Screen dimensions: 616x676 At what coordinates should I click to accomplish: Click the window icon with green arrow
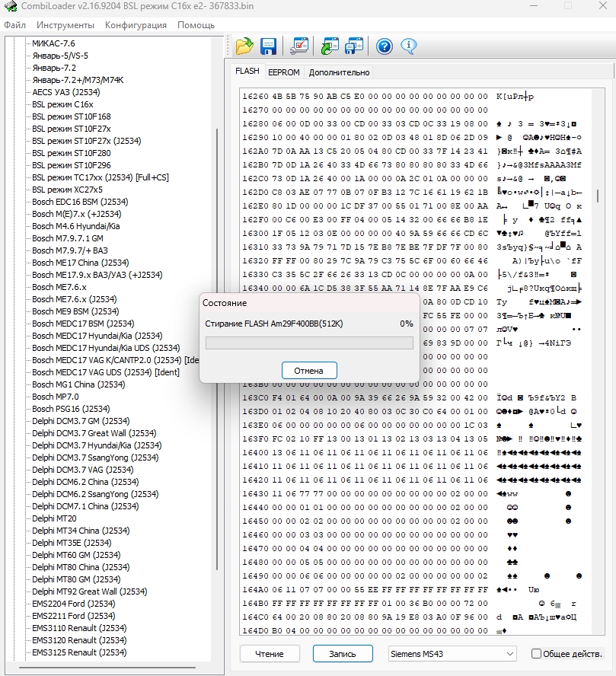330,46
